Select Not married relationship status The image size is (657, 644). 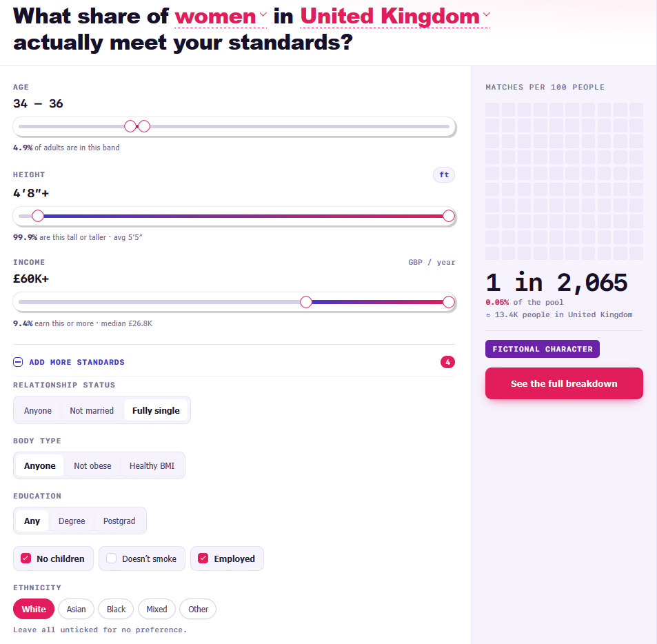tap(92, 411)
